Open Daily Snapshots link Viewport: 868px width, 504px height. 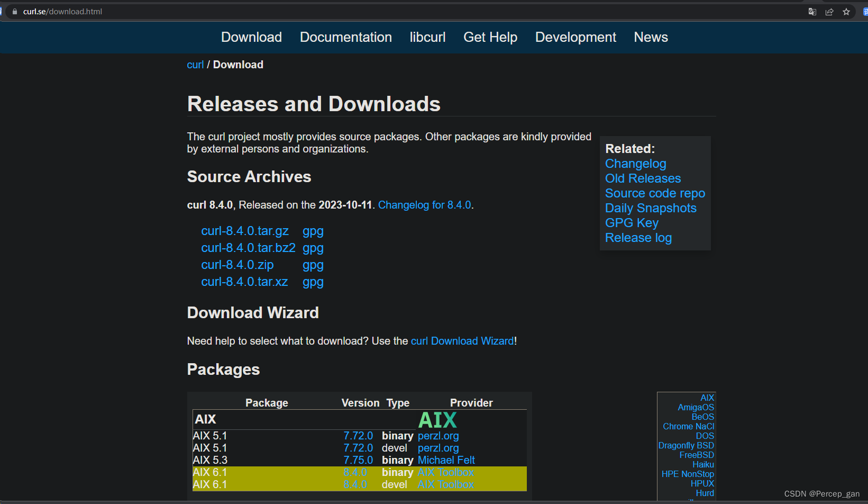point(651,208)
